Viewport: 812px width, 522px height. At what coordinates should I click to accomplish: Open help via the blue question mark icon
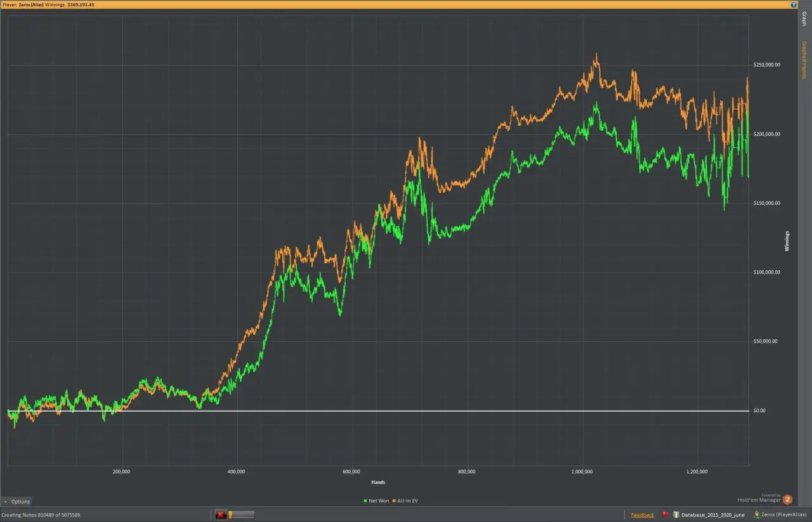tap(793, 4)
